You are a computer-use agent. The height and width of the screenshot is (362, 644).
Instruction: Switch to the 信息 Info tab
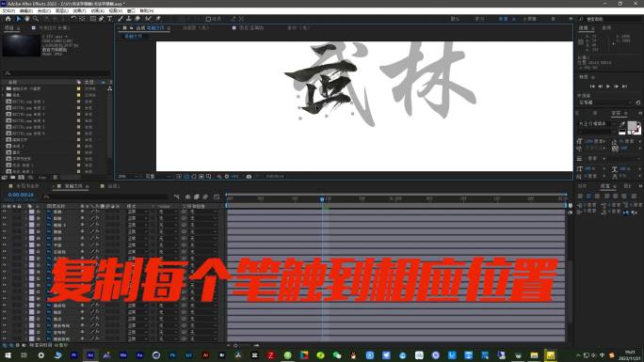coord(583,28)
